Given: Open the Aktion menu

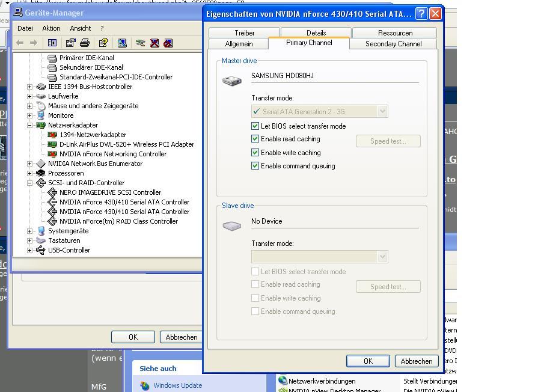Looking at the screenshot, I should click(x=51, y=28).
